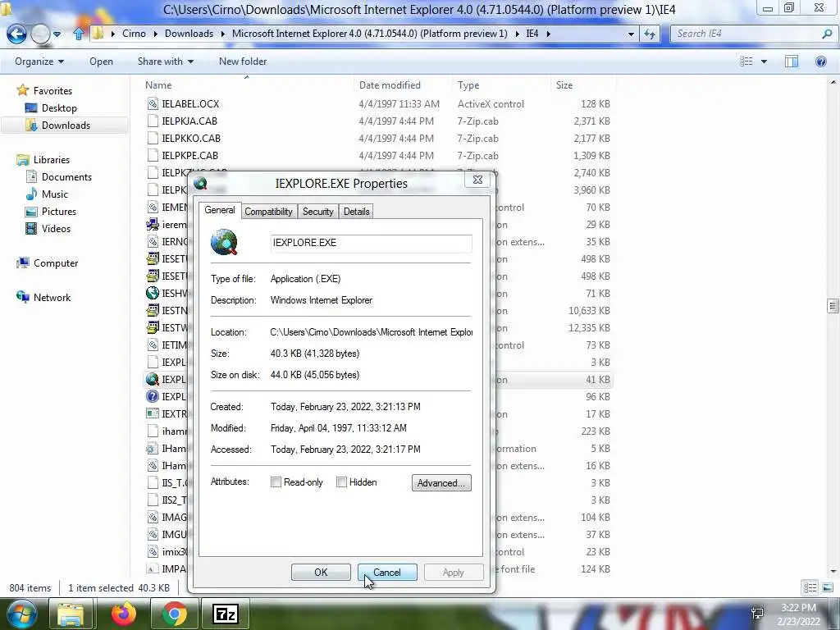
Task: Select Libraries in the navigation pane
Action: tap(52, 160)
